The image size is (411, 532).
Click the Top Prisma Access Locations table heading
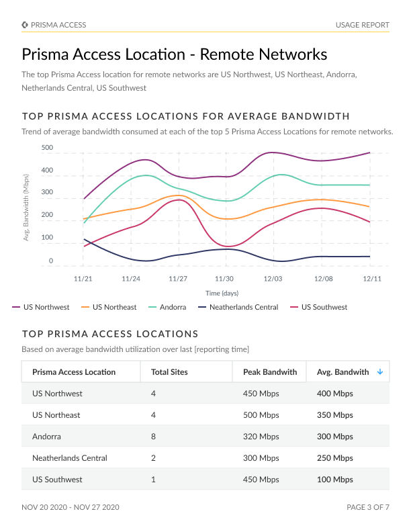pos(110,334)
